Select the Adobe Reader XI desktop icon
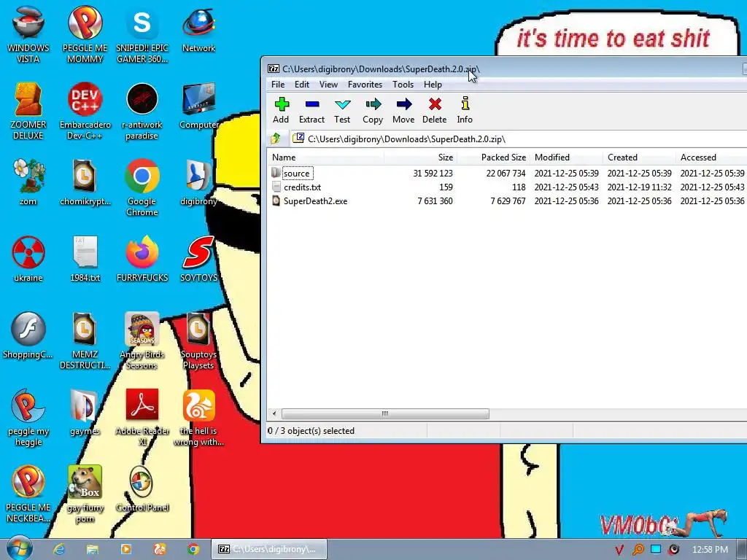 (142, 417)
